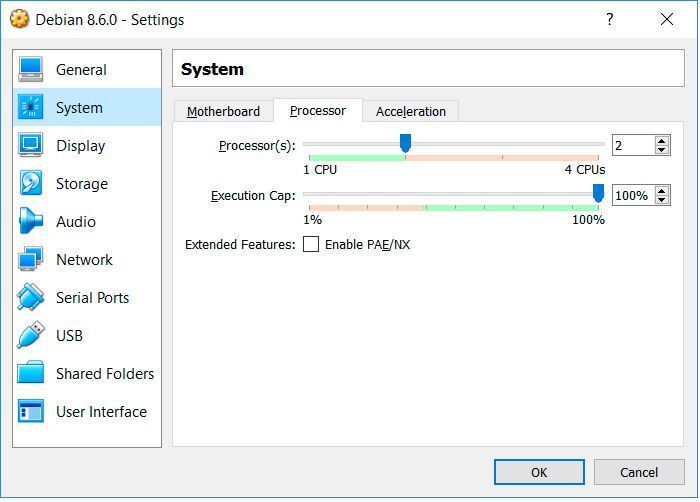The image size is (700, 502).
Task: Click the USB plug icon
Action: click(31, 335)
